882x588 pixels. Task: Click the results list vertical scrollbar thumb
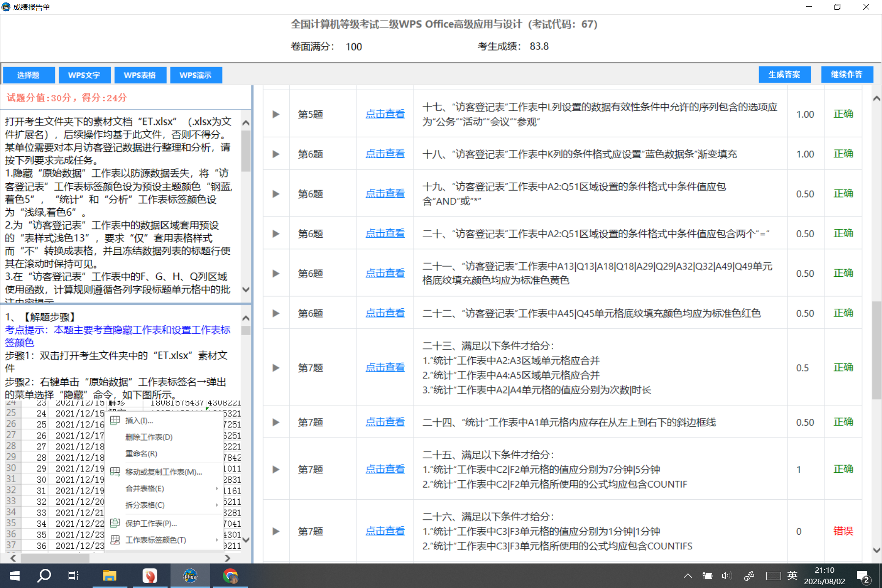[877, 350]
